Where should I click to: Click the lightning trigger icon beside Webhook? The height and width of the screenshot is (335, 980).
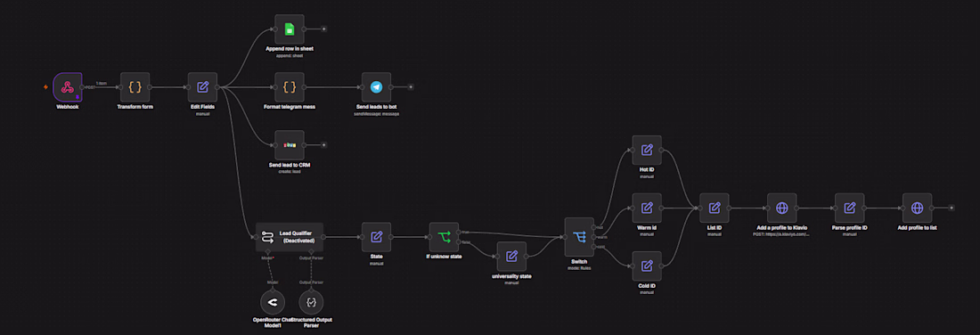(x=45, y=87)
